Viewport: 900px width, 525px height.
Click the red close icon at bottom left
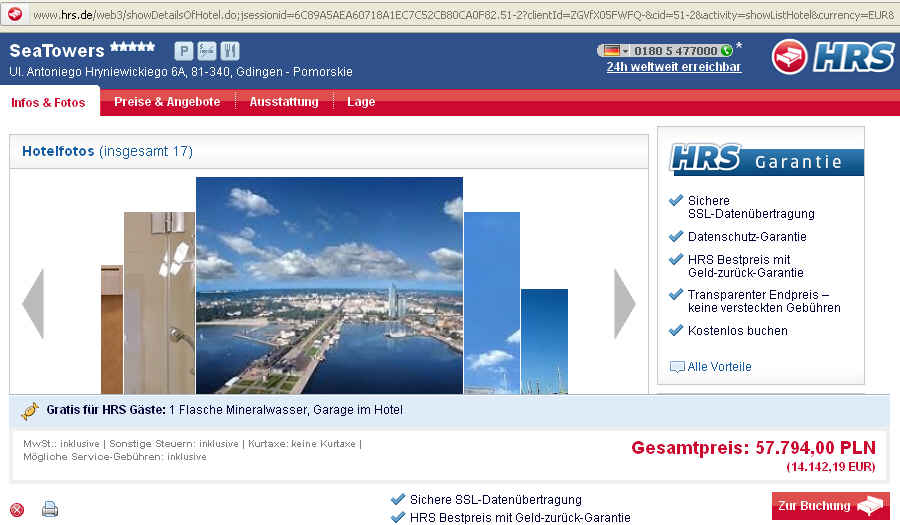[x=17, y=510]
